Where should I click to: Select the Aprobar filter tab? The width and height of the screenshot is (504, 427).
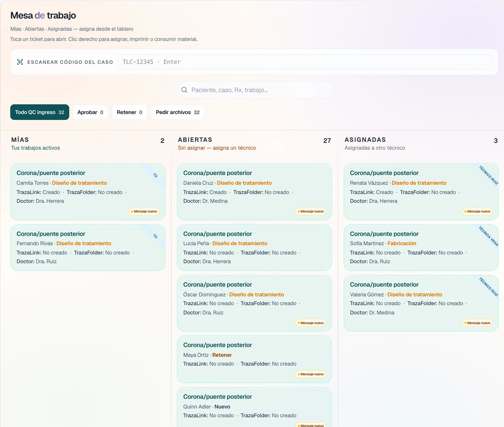click(90, 112)
